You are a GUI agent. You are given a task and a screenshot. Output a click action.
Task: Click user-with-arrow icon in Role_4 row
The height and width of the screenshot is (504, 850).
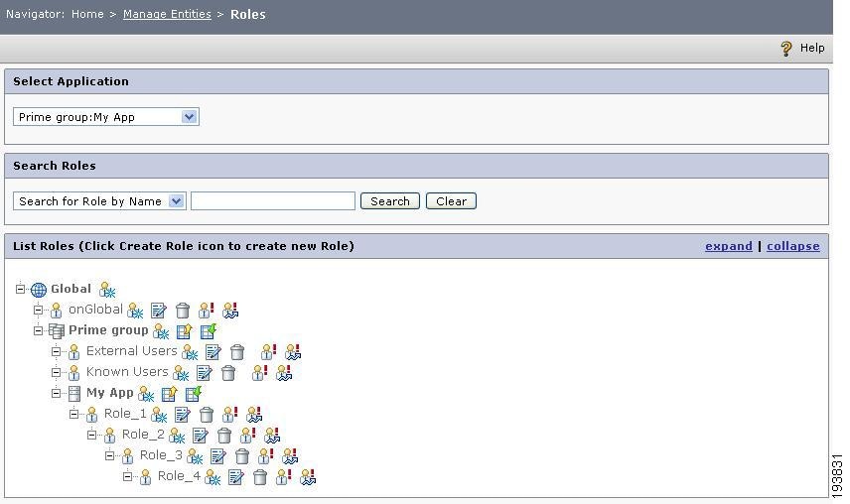click(308, 477)
